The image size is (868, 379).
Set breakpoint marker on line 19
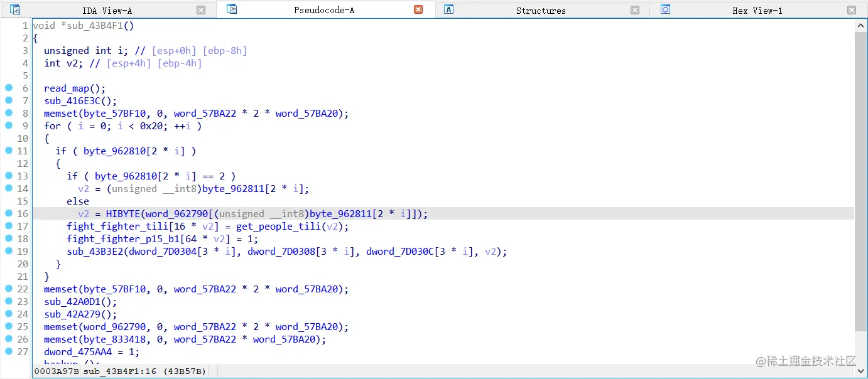9,251
